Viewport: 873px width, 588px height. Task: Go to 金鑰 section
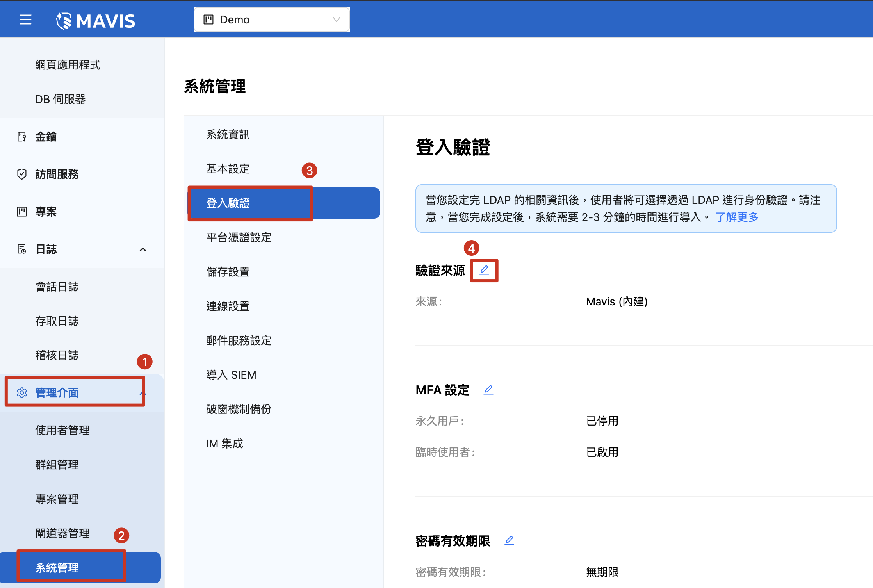[46, 137]
